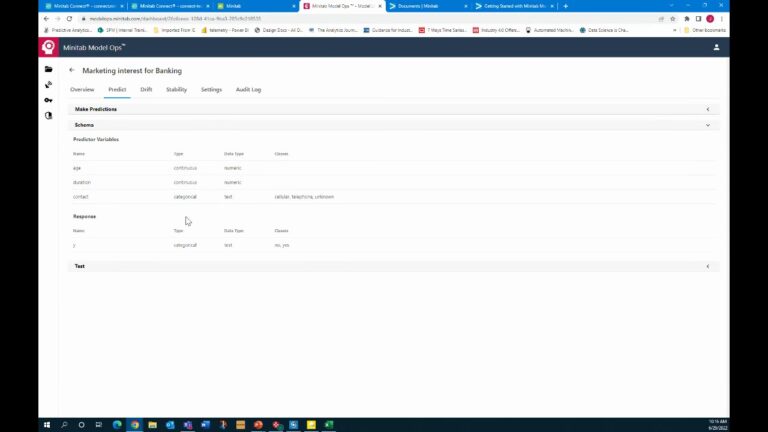Open The Analytics Journey bookmark
The height and width of the screenshot is (432, 768).
[333, 30]
